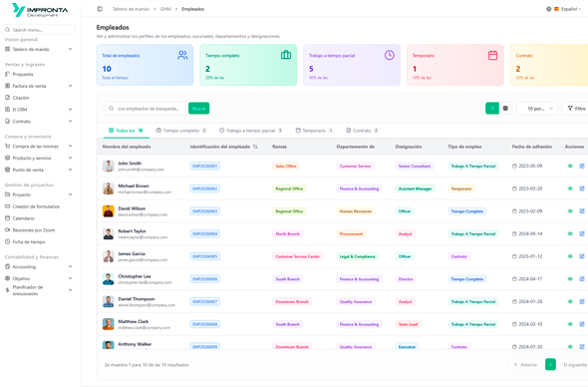Click the Human Resources department tag

356,211
